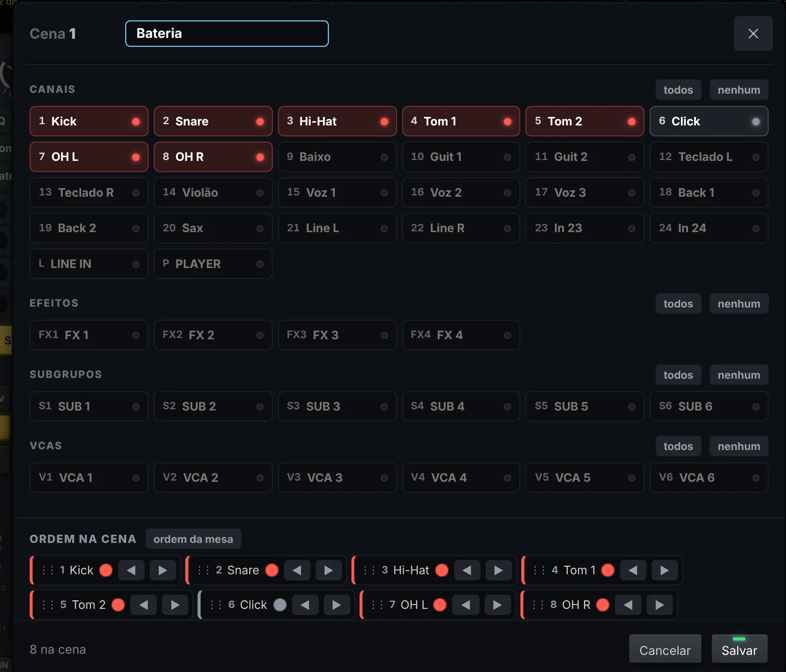
Task: Toggle channel 15 Voz 1
Action: click(337, 193)
